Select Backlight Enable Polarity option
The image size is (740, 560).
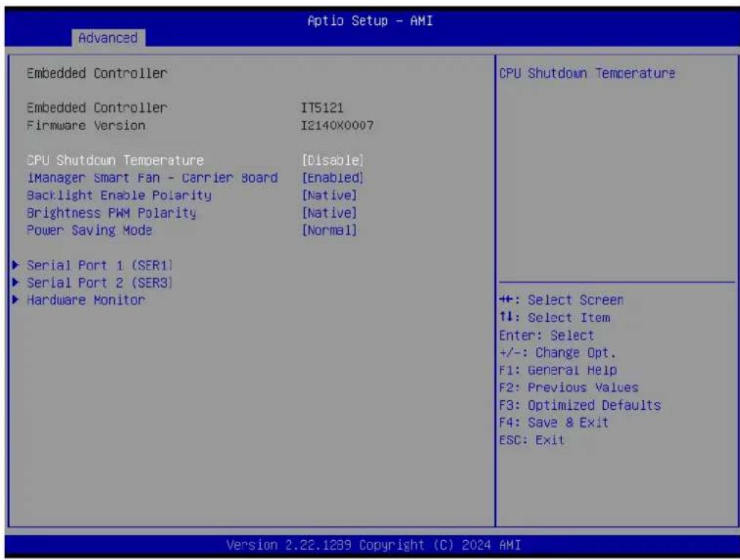119,195
